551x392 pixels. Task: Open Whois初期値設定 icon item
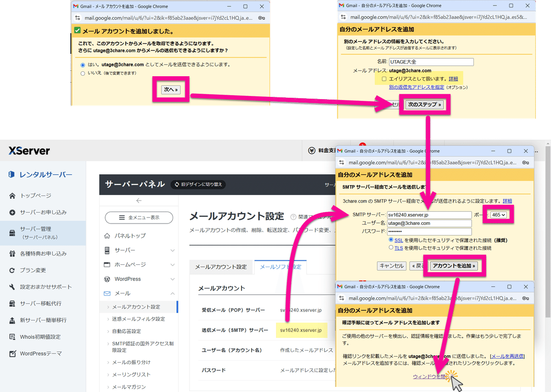12,337
